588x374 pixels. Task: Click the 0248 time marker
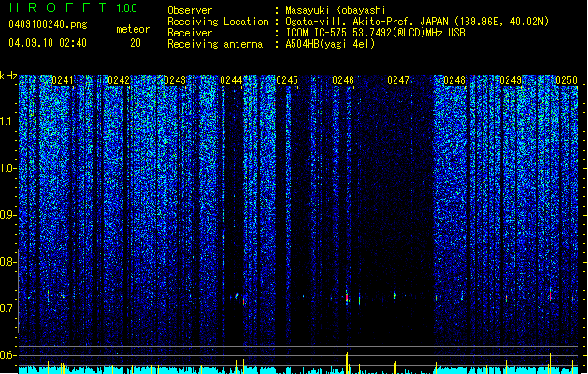454,80
